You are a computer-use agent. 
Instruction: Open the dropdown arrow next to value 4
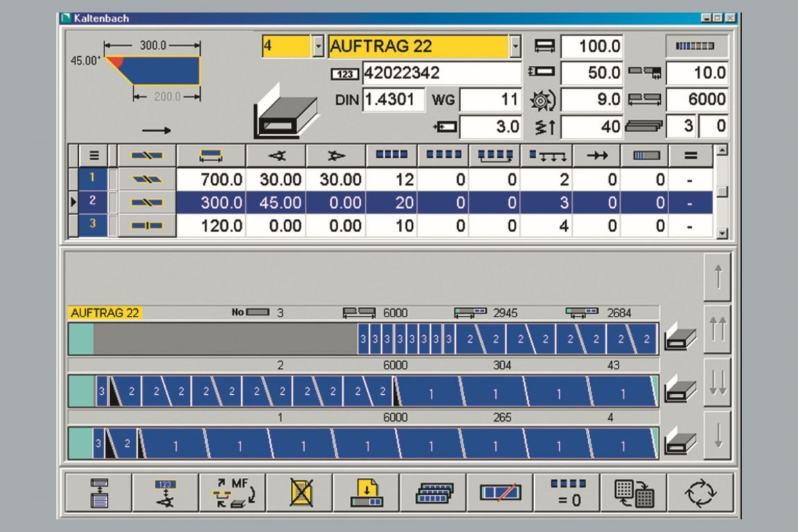318,46
